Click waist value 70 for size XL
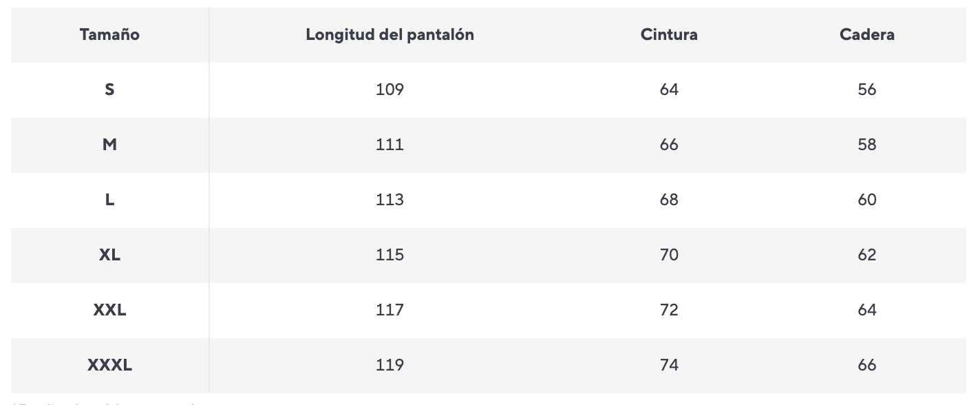The height and width of the screenshot is (405, 980). [669, 255]
